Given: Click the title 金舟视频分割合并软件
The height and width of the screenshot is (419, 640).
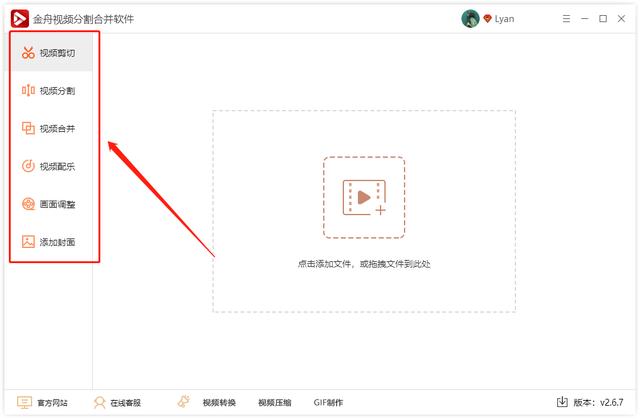Looking at the screenshot, I should click(x=83, y=19).
